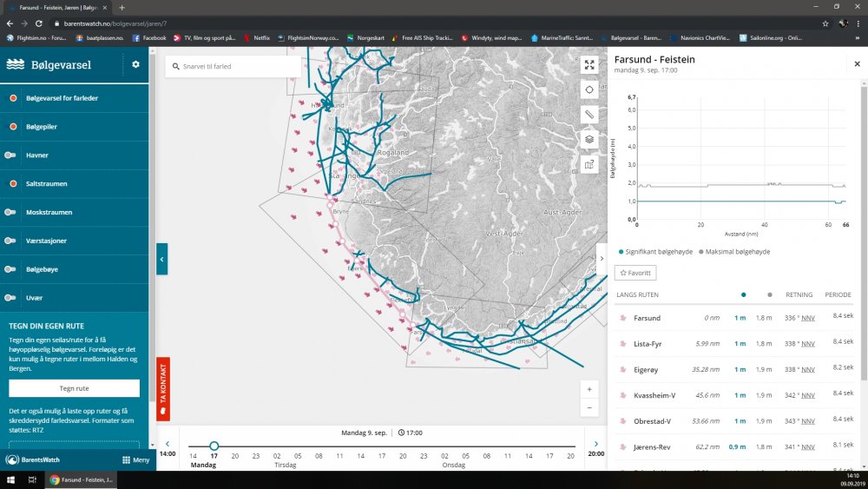Toggle Signifikant bølgehøyde chart series
This screenshot has height=489, width=868.
[655, 251]
